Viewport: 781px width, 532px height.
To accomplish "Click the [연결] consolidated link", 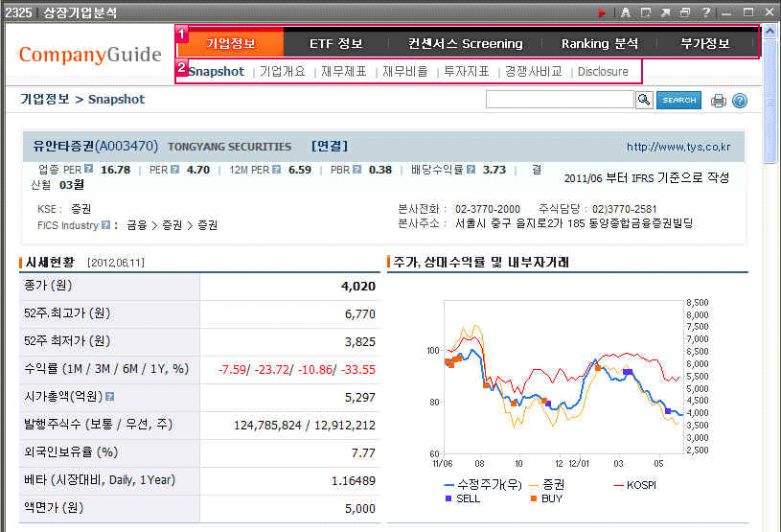I will (330, 146).
